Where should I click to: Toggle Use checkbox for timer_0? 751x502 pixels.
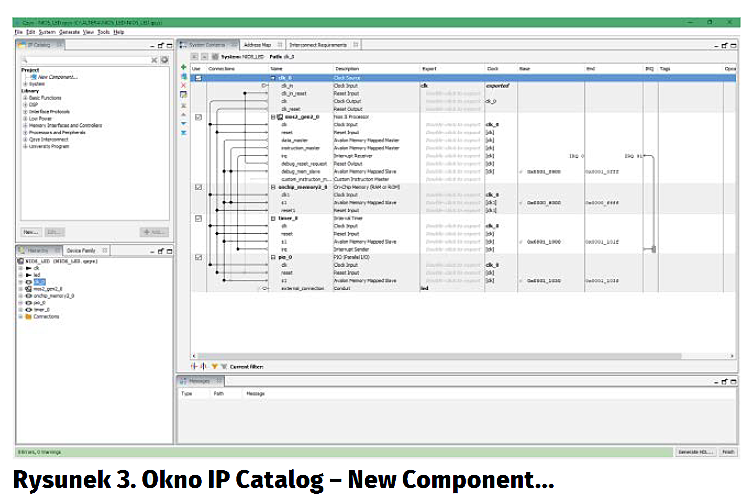tap(198, 218)
